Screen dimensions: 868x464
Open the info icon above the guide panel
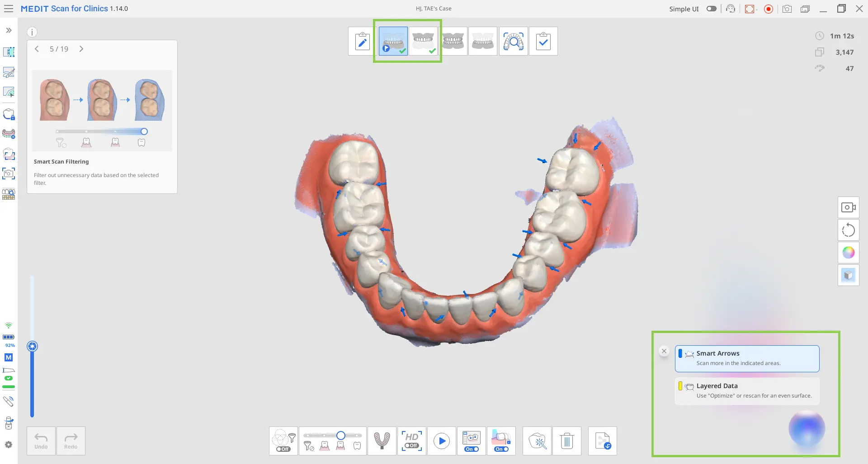(32, 32)
